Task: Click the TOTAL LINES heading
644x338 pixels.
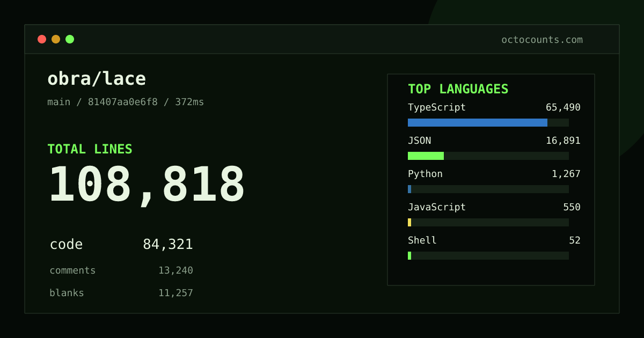Action: (90, 149)
